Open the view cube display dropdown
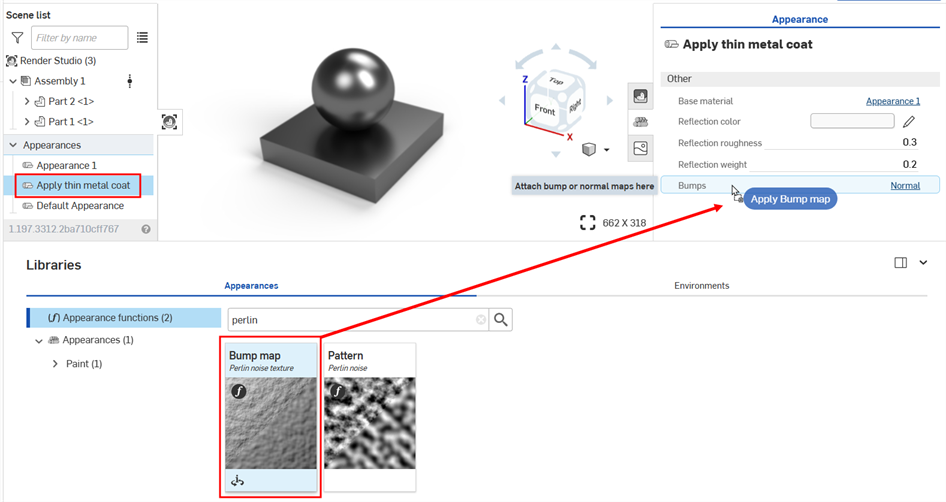Image resolution: width=946 pixels, height=502 pixels. coord(606,150)
